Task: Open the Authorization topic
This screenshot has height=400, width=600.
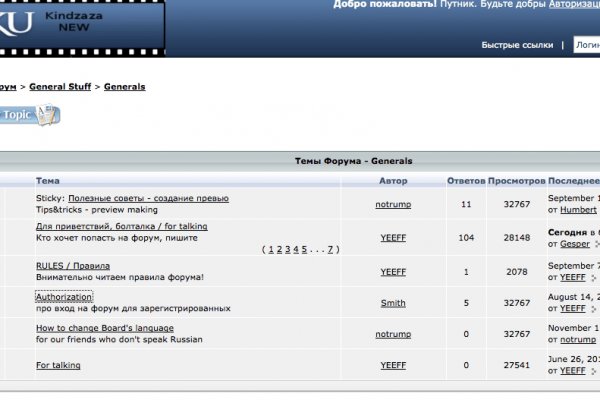Action: pyautogui.click(x=64, y=297)
